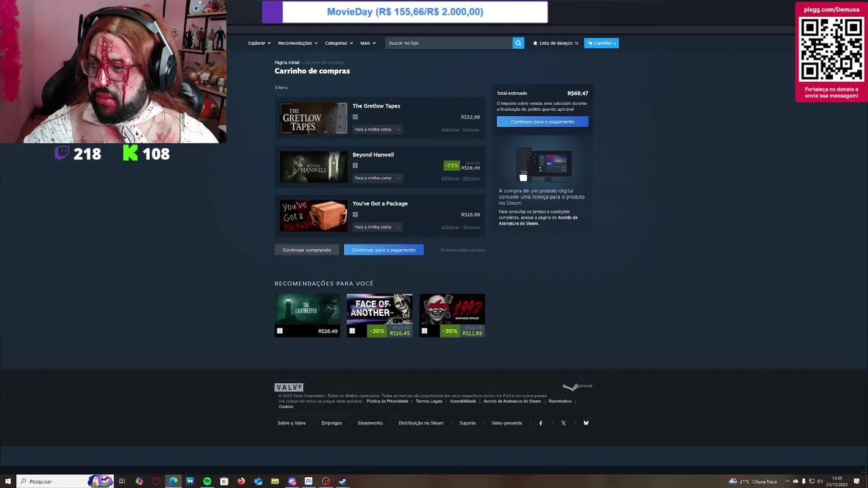The image size is (868, 488).
Task: Open The Lightkeeper recommendation card
Action: pos(307,315)
